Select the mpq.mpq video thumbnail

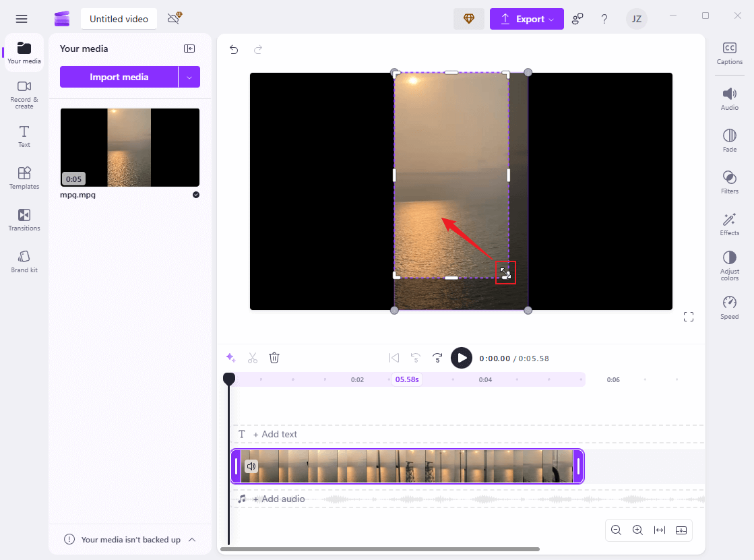(129, 148)
